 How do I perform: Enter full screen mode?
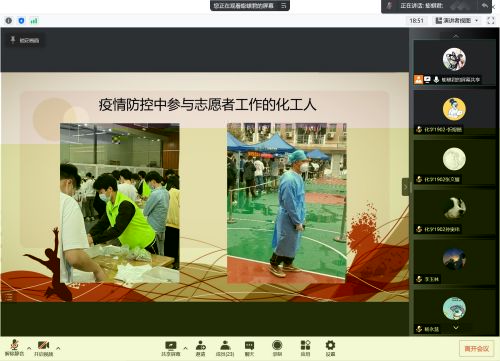pyautogui.click(x=491, y=21)
